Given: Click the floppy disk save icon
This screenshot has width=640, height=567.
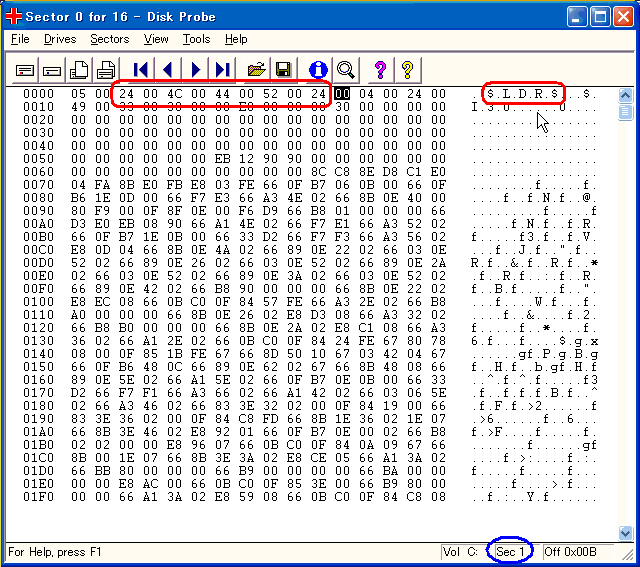Looking at the screenshot, I should (284, 69).
